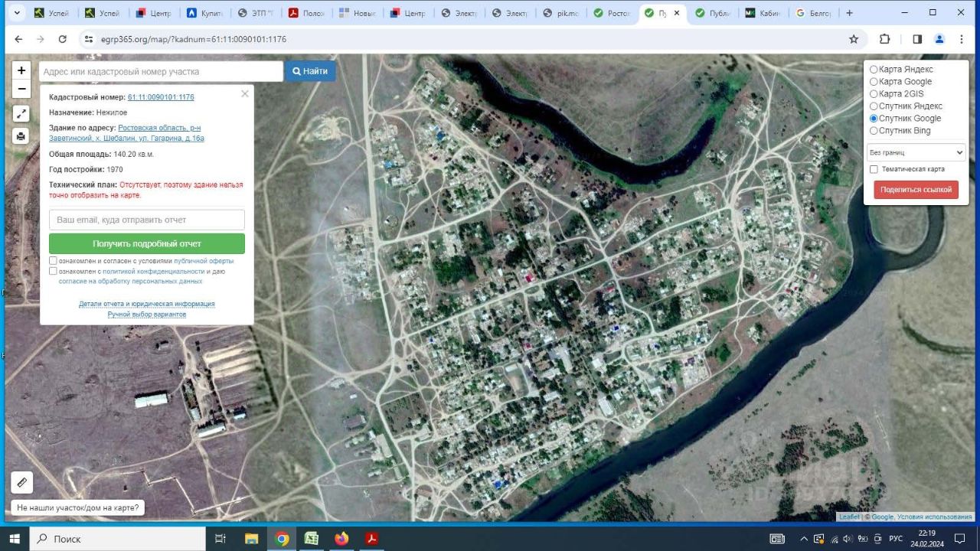Open Ручной выбор вариантов link
The image size is (980, 551).
click(147, 315)
